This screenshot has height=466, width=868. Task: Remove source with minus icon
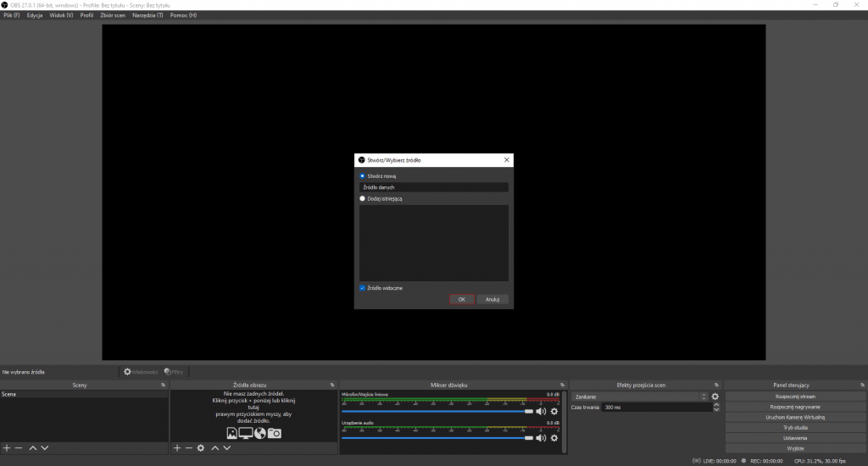(x=189, y=447)
